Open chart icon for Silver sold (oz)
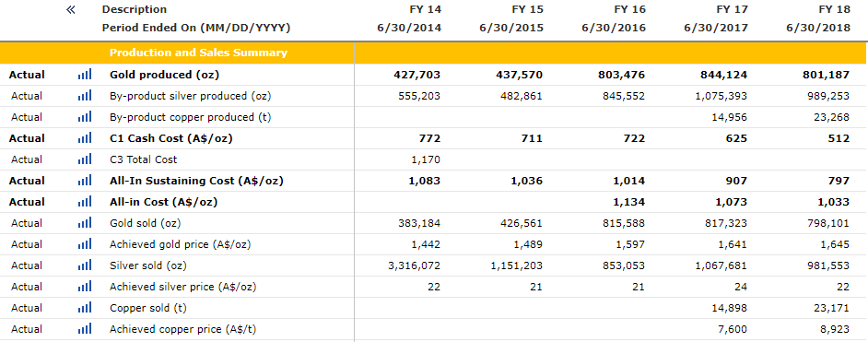Screen dimensions: 868x342 tap(85, 265)
